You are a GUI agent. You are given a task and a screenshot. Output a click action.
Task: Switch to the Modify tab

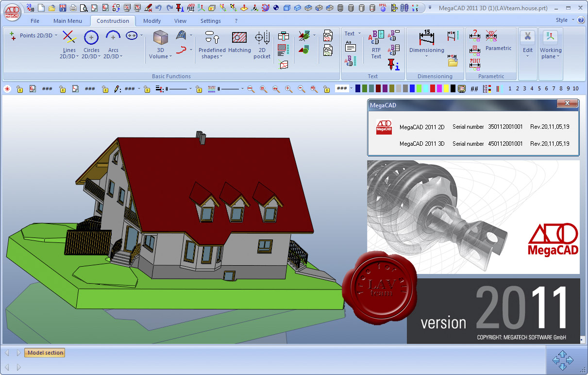point(152,21)
